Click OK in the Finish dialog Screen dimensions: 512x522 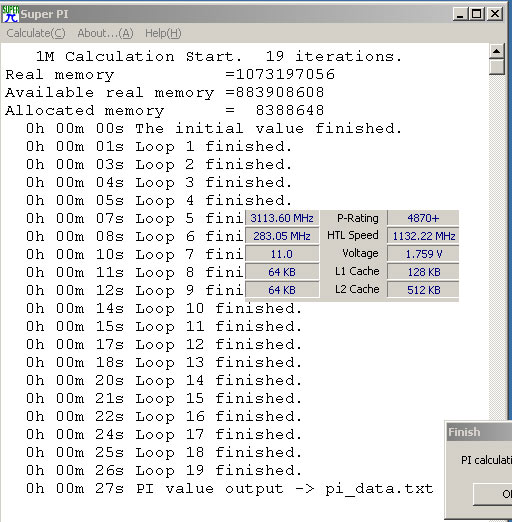pyautogui.click(x=493, y=494)
